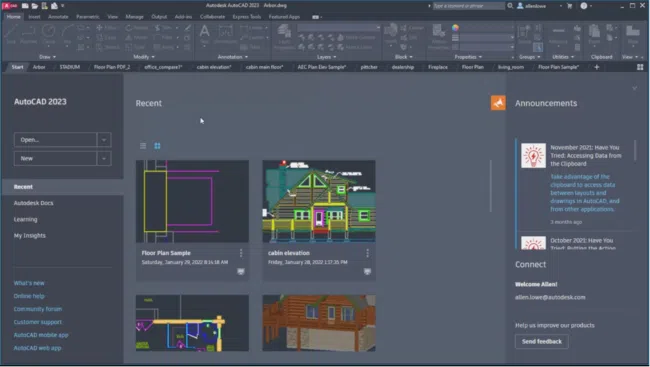The height and width of the screenshot is (367, 650).
Task: Open the Insert ribbon tab
Action: [34, 17]
